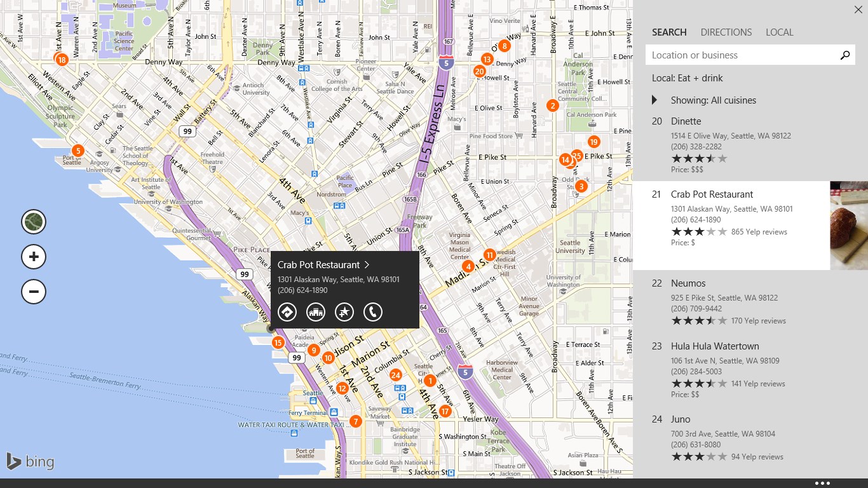868x488 pixels.
Task: Click the search magnifying glass icon
Action: 845,55
